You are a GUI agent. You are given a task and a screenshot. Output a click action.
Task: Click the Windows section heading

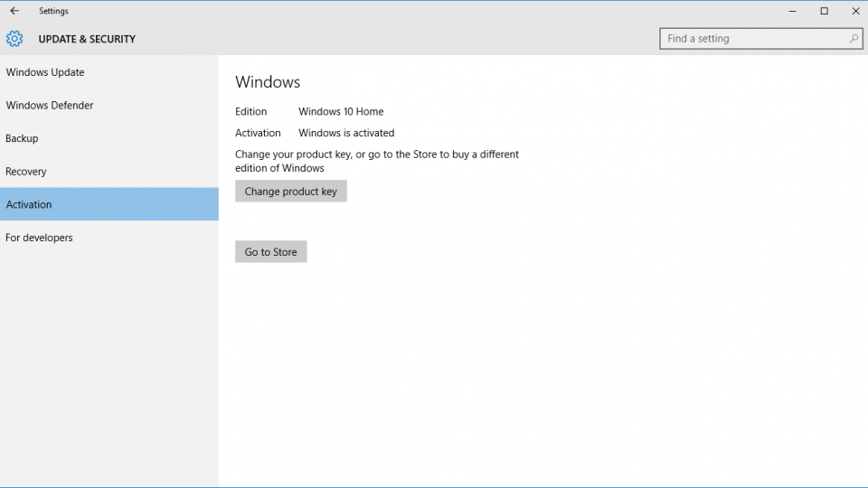point(268,82)
